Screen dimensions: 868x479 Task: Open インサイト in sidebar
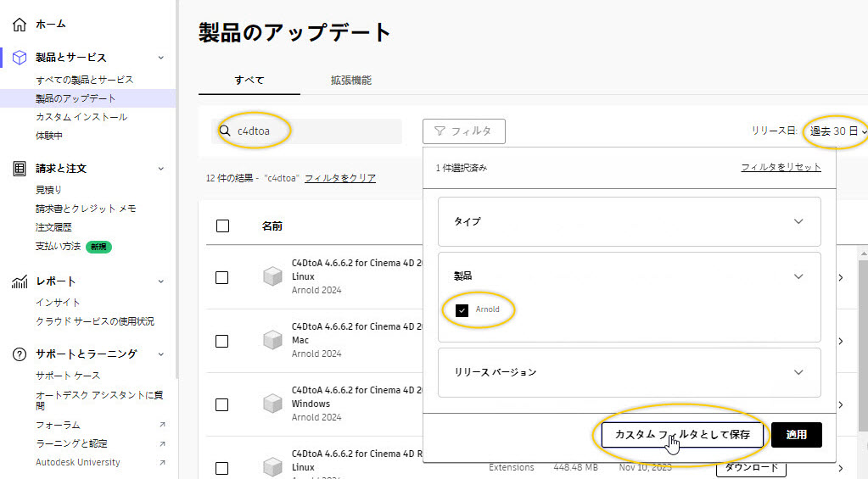(58, 303)
